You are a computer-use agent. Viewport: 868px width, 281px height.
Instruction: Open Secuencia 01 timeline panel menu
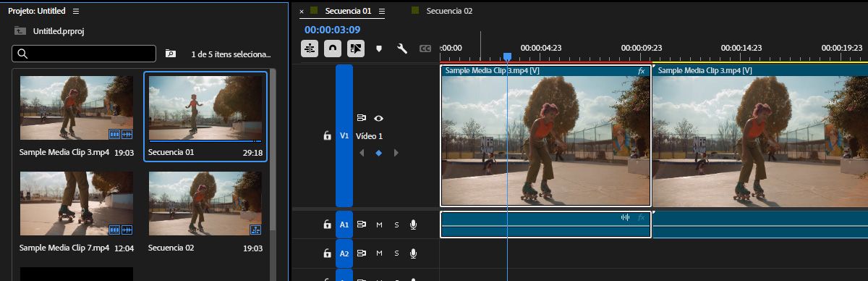(x=382, y=12)
